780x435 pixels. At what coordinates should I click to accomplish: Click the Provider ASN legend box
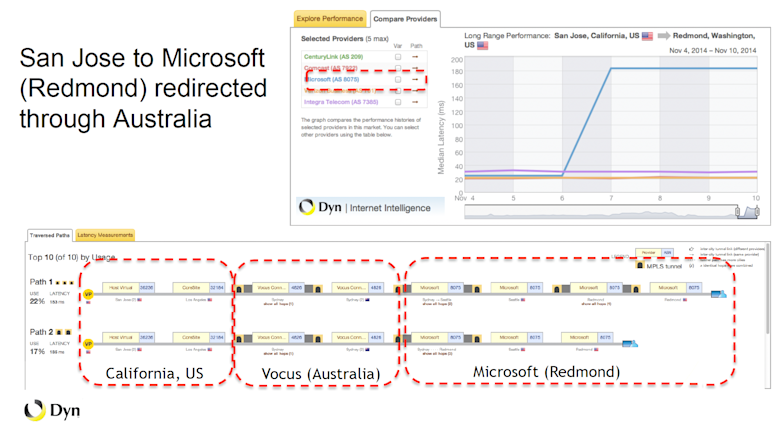[654, 253]
